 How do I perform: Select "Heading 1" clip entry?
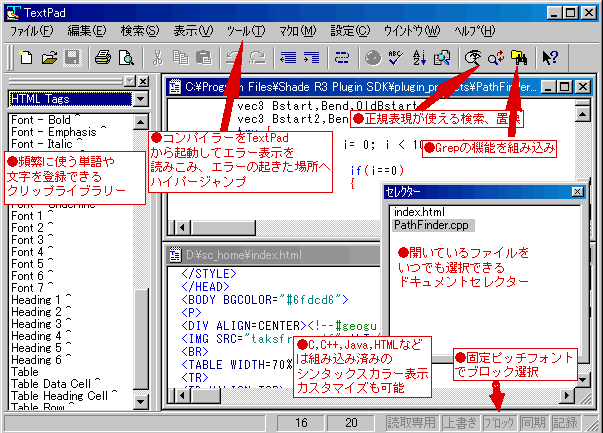41,300
